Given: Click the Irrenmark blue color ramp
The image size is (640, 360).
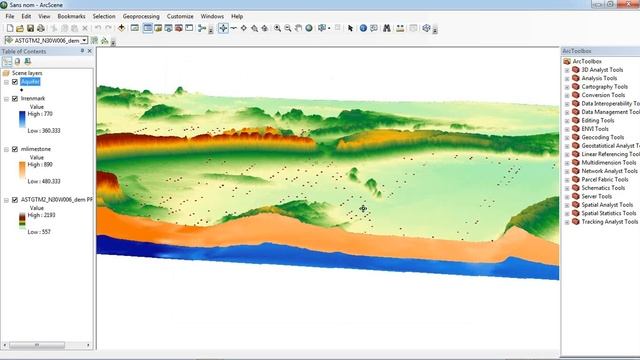Looking at the screenshot, I should (x=22, y=120).
